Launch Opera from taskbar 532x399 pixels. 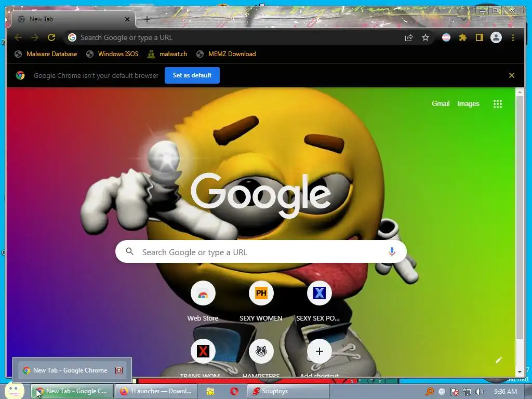(234, 392)
